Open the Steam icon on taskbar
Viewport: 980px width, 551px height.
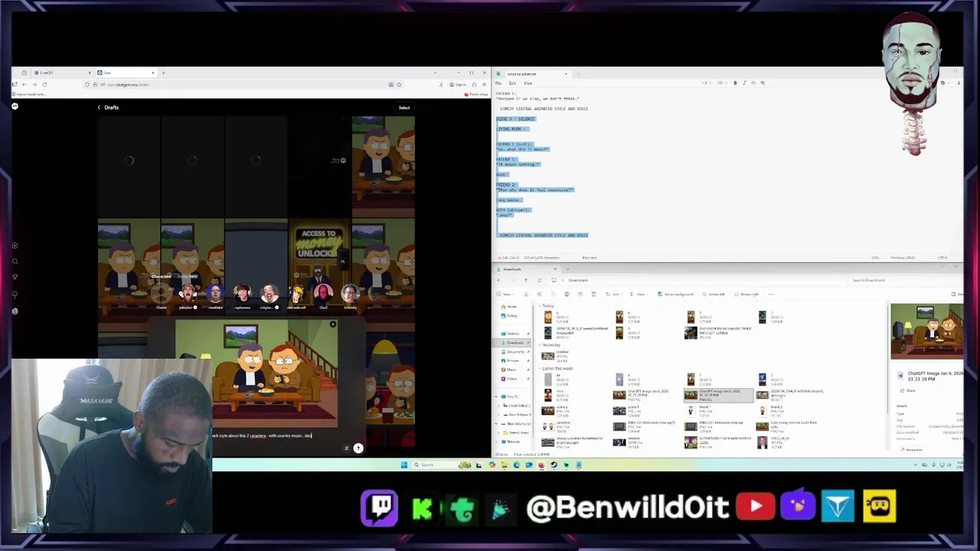click(x=554, y=465)
